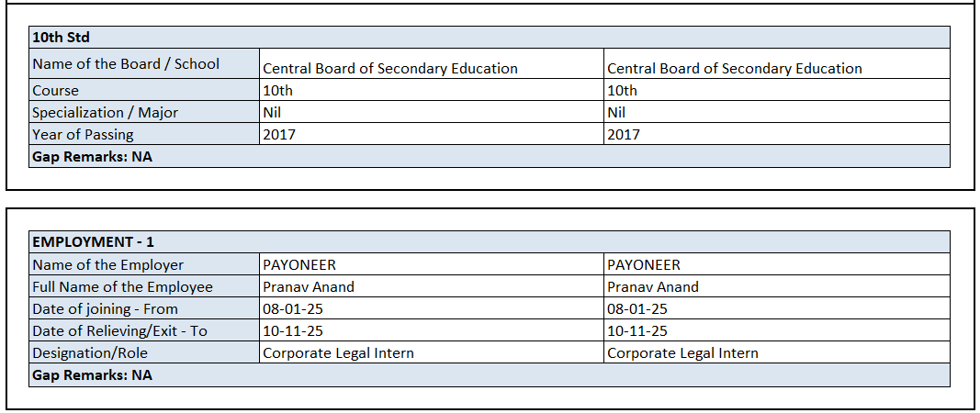This screenshot has height=413, width=980.
Task: Click the Date of Relieving/Exit - To label
Action: click(119, 331)
